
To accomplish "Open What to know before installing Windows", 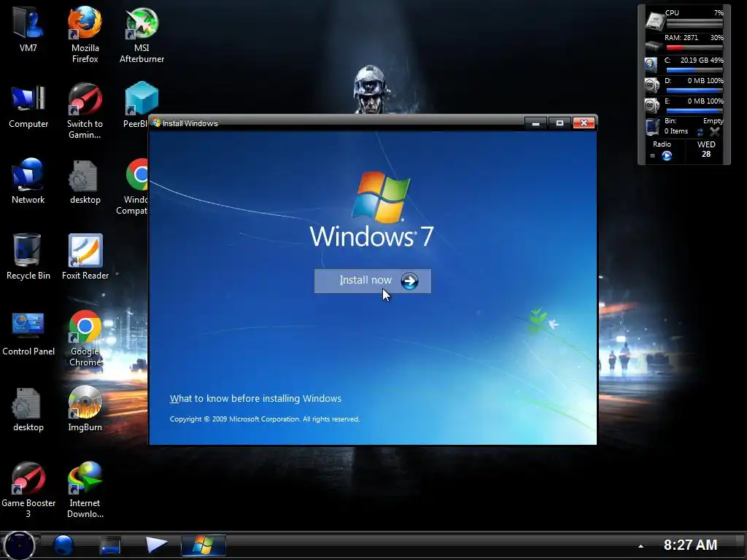I will pyautogui.click(x=255, y=399).
